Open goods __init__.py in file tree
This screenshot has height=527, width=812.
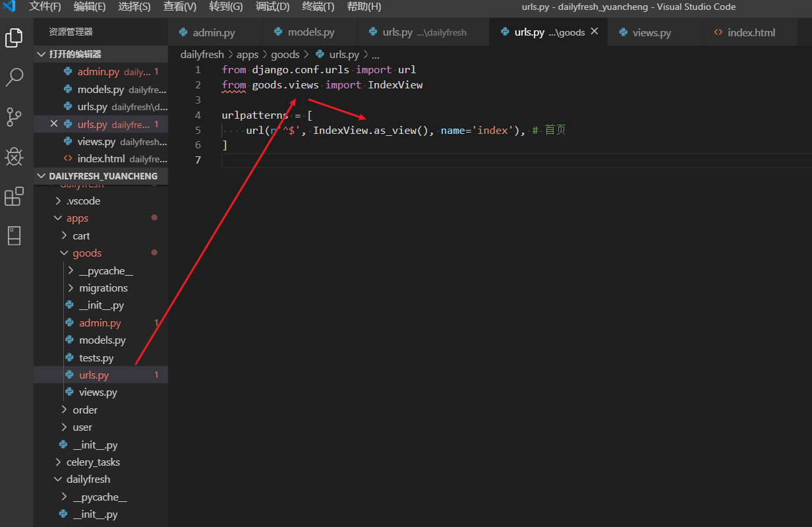point(101,305)
